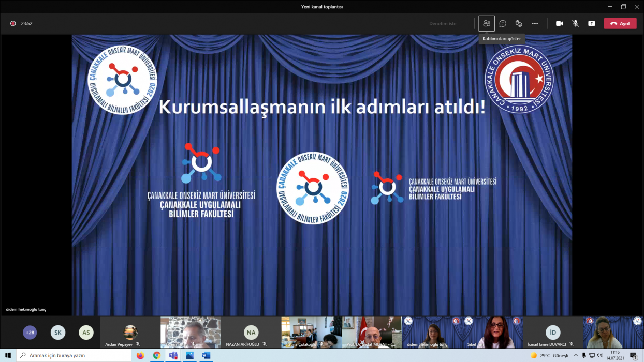Select didem hekimoğlu tunç's video tile
This screenshot has width=644, height=362.
click(433, 333)
